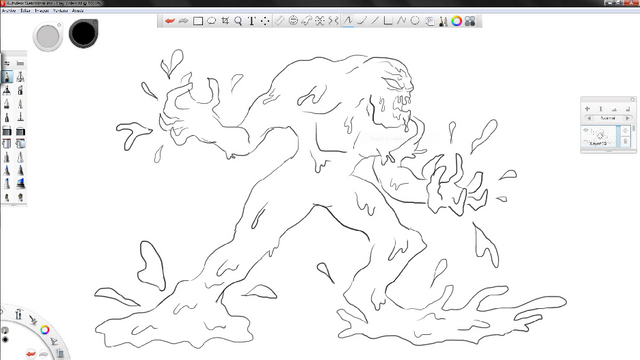
Task: Add a new layer with plus icon
Action: point(587,109)
